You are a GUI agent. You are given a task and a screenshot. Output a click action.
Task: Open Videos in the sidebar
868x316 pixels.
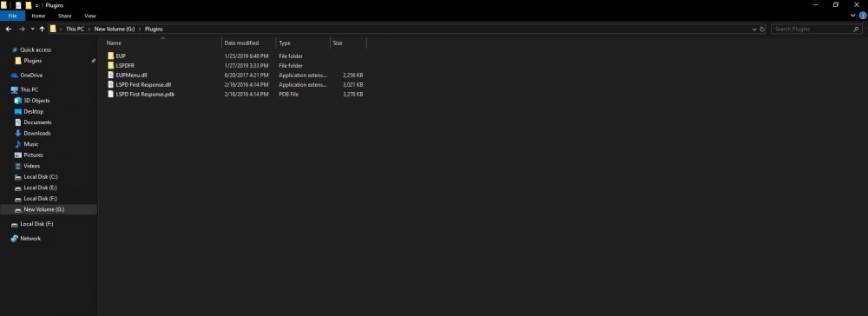click(x=32, y=166)
